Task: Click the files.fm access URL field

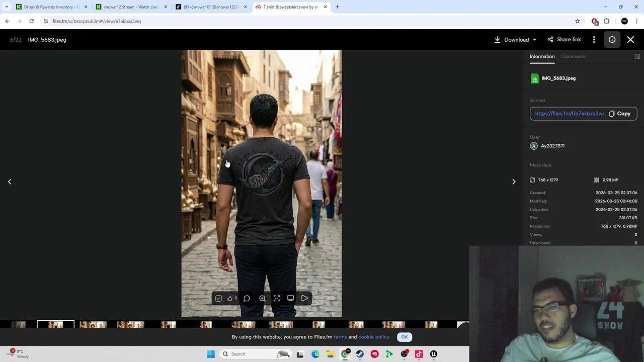Action: pyautogui.click(x=569, y=114)
